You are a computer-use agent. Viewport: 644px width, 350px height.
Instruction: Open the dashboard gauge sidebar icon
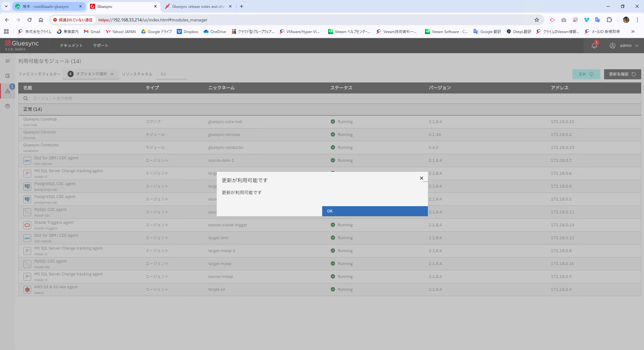pyautogui.click(x=8, y=106)
